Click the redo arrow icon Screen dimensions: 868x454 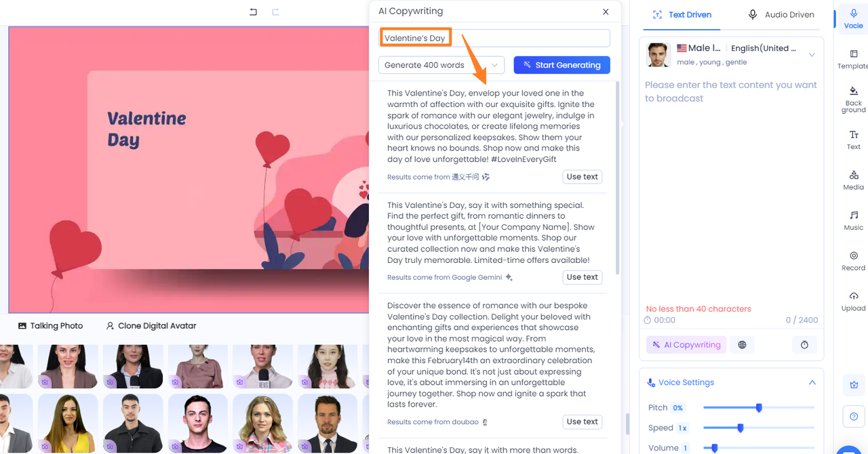pos(275,12)
